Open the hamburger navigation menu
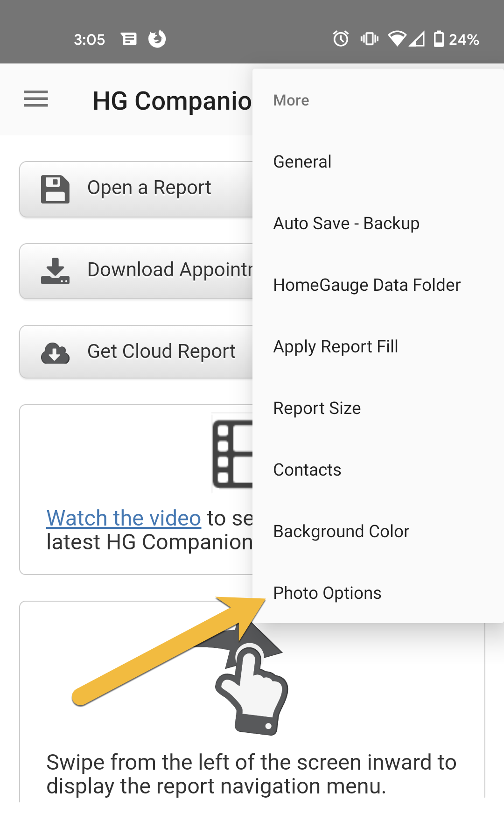The width and height of the screenshot is (504, 814). click(36, 99)
